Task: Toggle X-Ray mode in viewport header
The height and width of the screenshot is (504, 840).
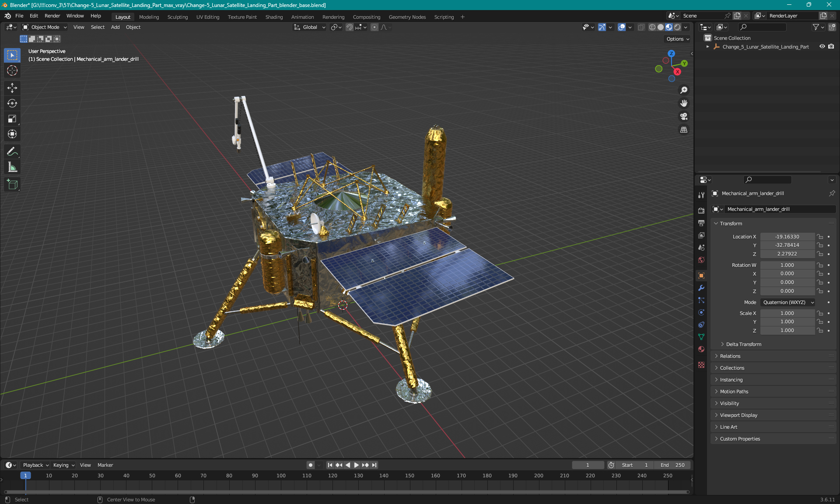Action: pyautogui.click(x=641, y=27)
